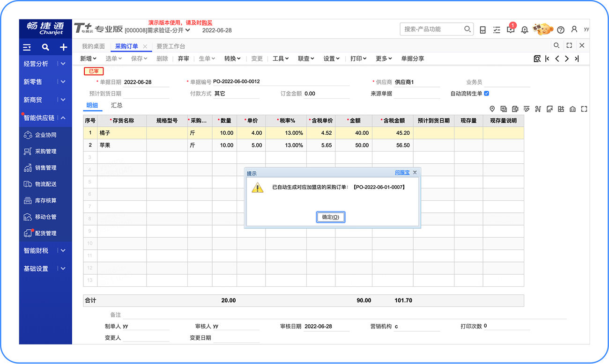Click the location pin icon above table
The height and width of the screenshot is (364, 609).
coord(492,109)
